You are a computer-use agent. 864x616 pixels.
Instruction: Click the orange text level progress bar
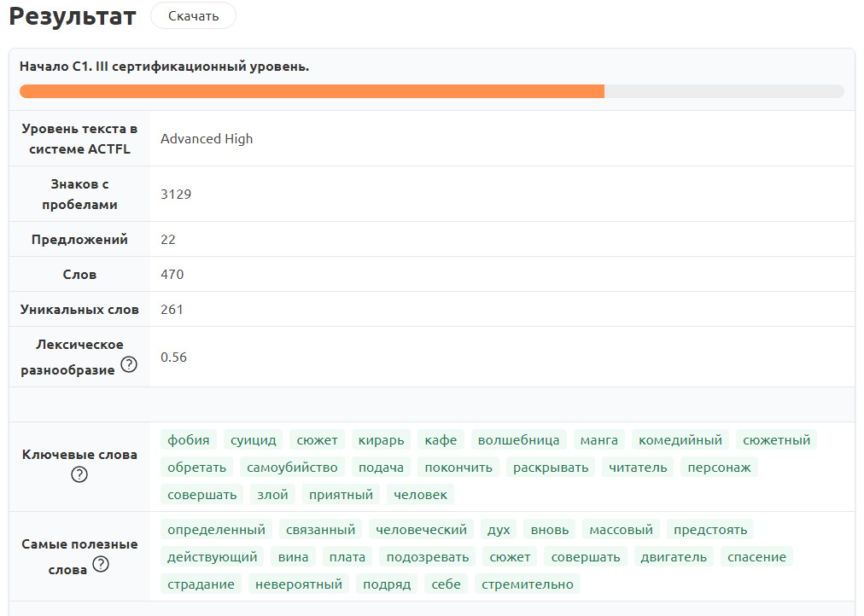pyautogui.click(x=312, y=91)
